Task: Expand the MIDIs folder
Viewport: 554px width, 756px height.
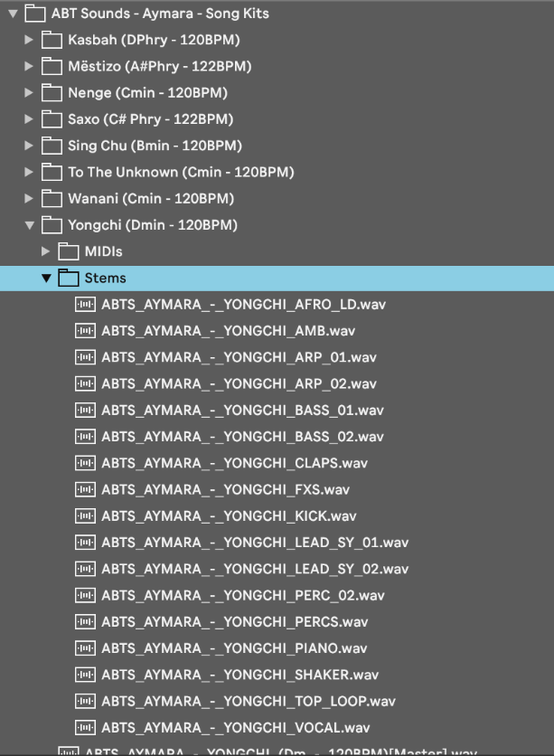Action: tap(46, 251)
